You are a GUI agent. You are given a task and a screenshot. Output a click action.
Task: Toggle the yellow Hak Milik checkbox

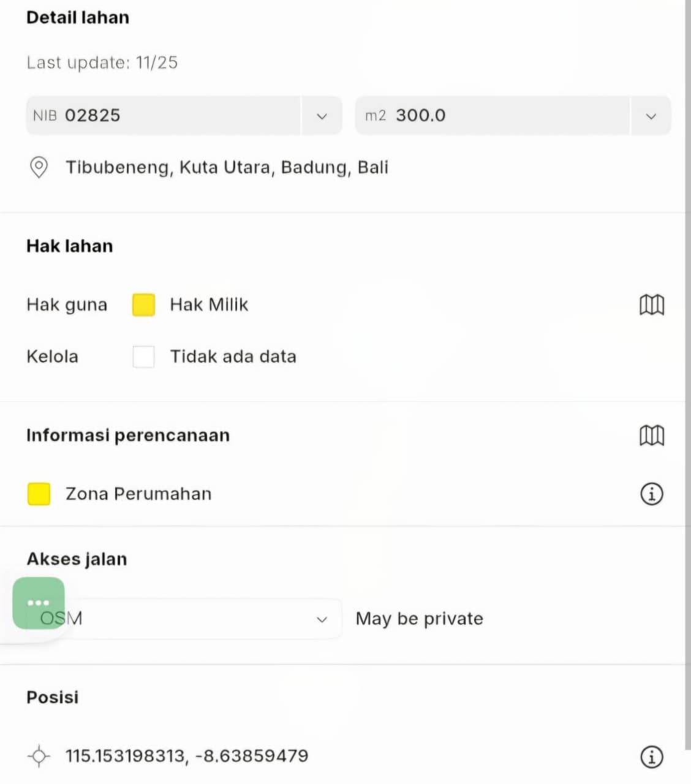pos(144,304)
